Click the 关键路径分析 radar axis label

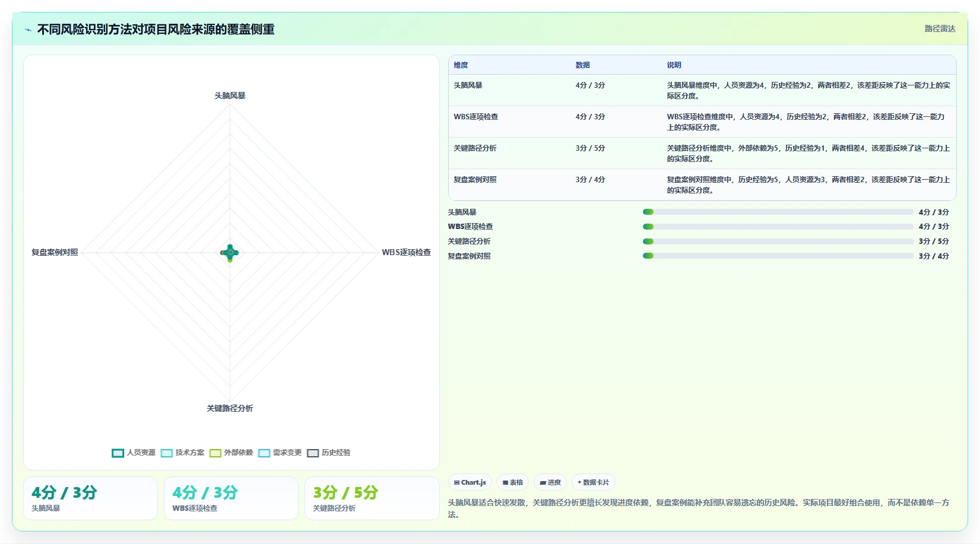(230, 408)
